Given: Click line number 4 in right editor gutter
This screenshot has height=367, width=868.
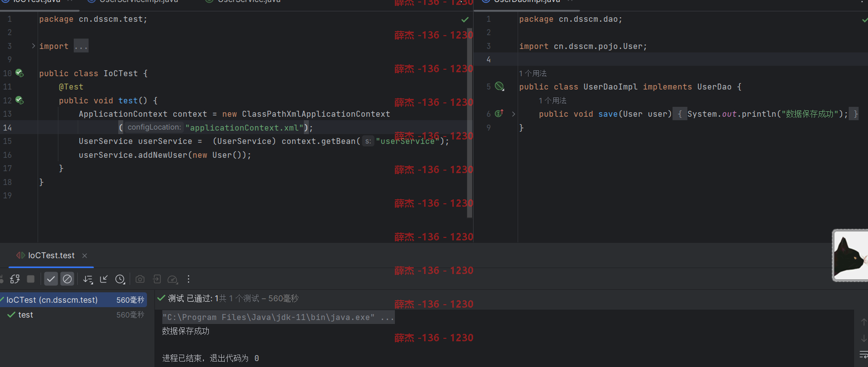Looking at the screenshot, I should [x=488, y=59].
